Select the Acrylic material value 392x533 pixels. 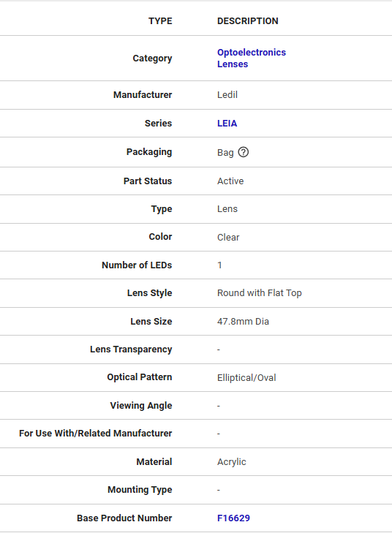[x=232, y=462]
